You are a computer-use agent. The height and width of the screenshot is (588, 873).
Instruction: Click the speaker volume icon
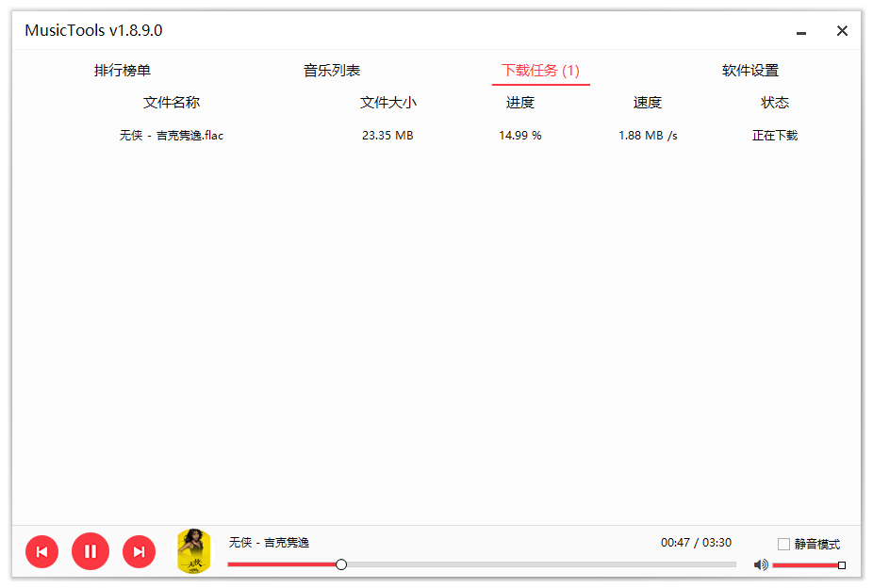point(760,564)
